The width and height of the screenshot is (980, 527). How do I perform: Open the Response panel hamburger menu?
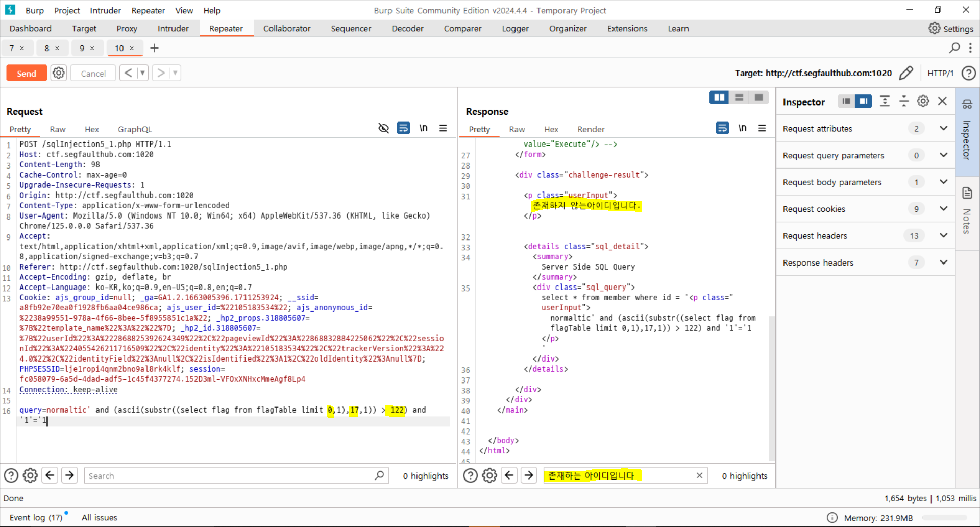(762, 128)
